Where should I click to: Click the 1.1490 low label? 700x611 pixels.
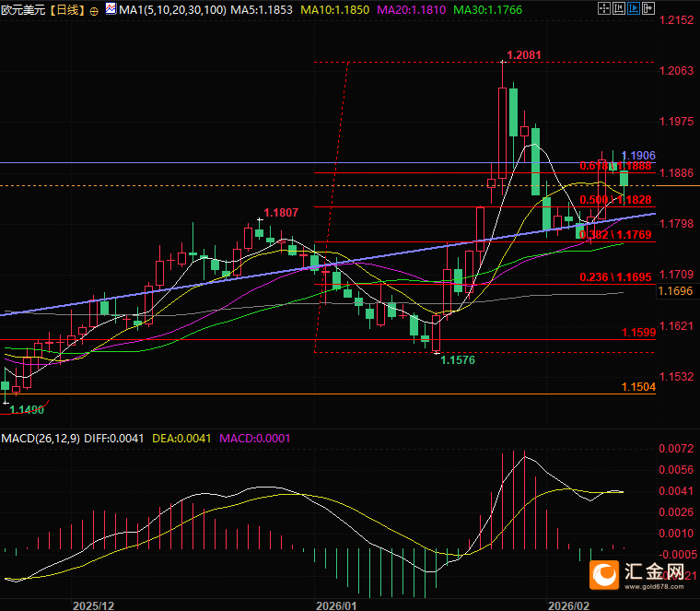(x=27, y=409)
